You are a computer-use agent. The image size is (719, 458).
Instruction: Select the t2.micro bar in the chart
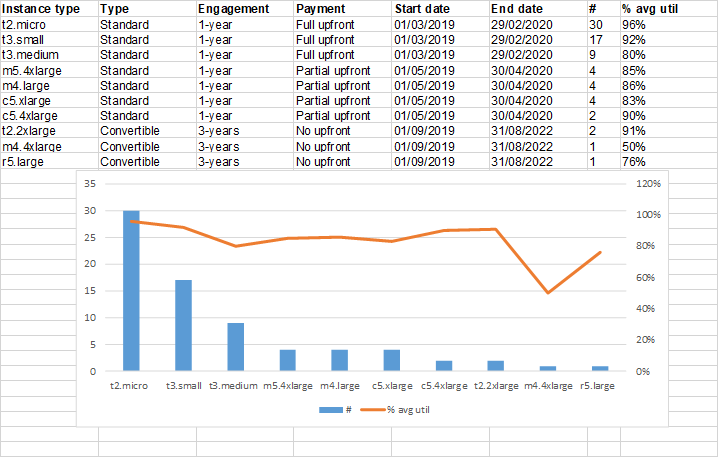[131, 291]
